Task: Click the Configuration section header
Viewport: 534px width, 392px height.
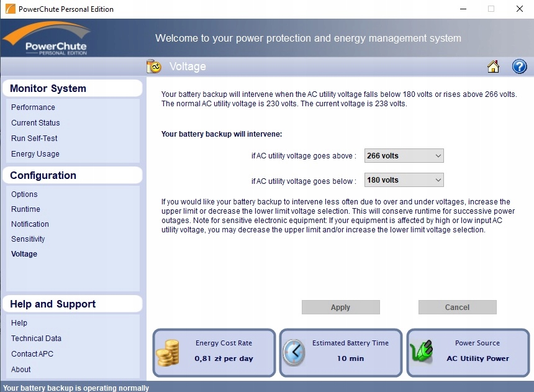Action: (73, 175)
